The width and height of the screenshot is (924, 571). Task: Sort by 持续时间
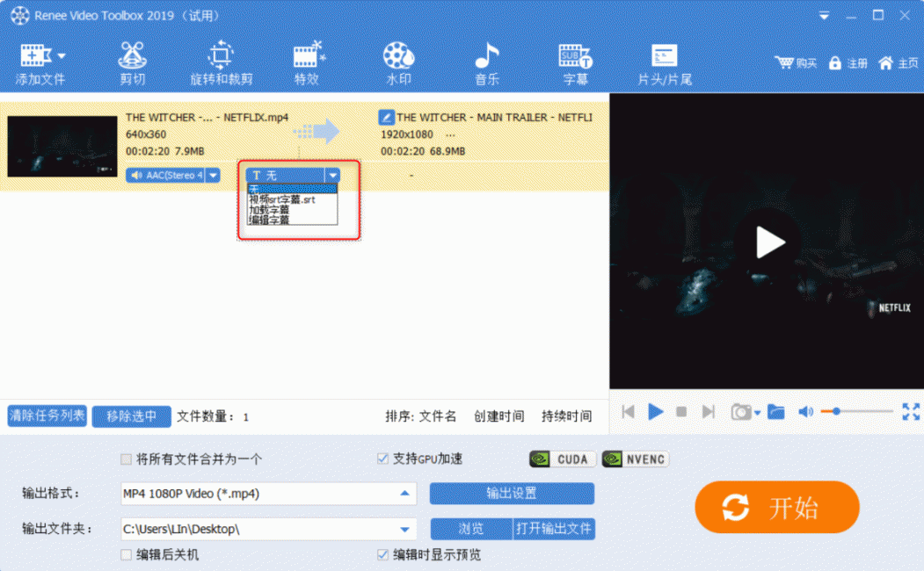click(567, 416)
